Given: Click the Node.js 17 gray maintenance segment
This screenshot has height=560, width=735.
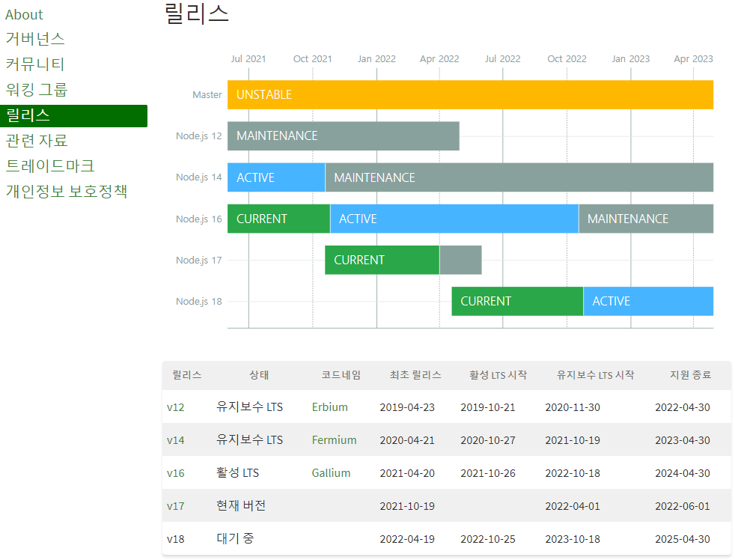Looking at the screenshot, I should tap(460, 260).
